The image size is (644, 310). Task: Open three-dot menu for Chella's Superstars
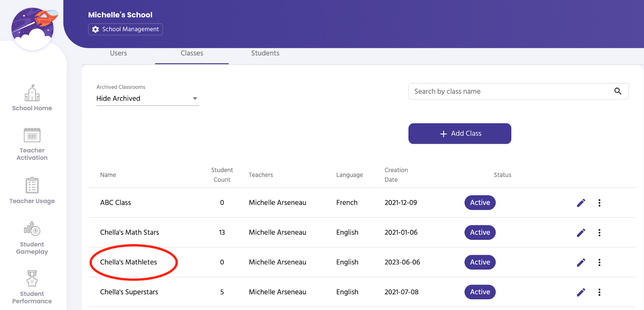[x=599, y=292]
